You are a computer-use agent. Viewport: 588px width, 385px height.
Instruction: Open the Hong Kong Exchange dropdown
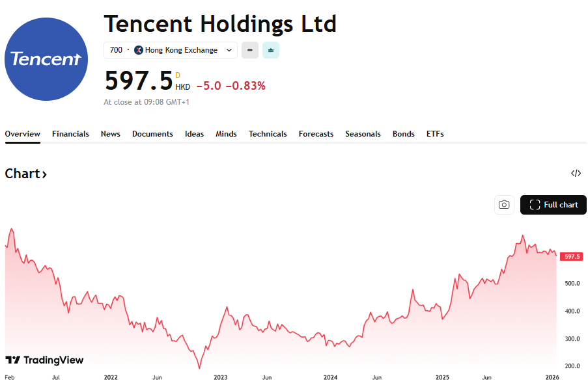tap(229, 50)
